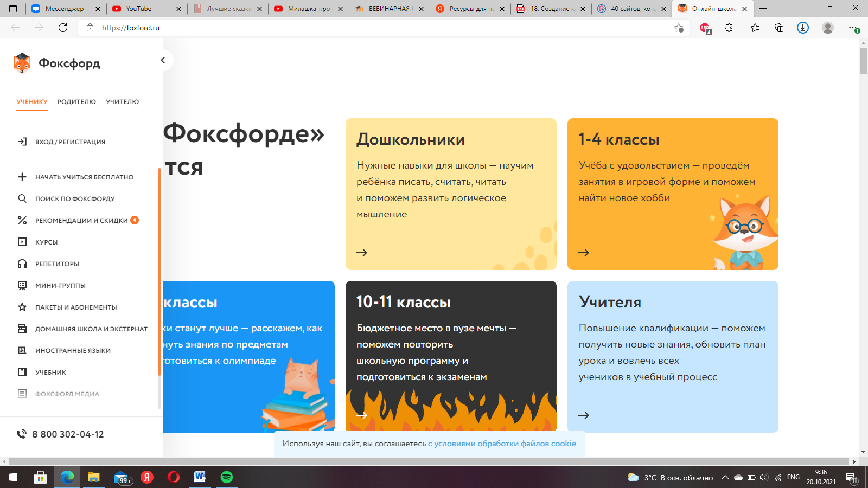
Task: Open the cookie processing terms link
Action: (502, 444)
